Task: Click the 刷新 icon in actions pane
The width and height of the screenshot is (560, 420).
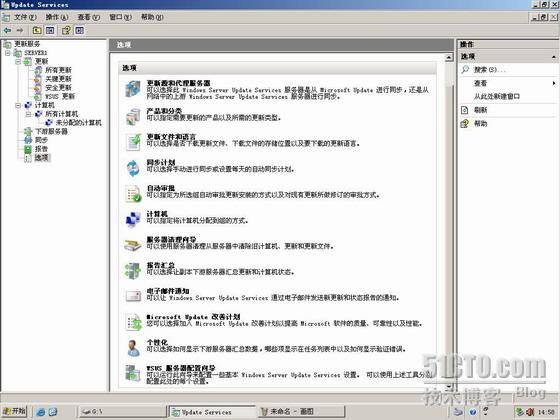Action: pos(464,110)
